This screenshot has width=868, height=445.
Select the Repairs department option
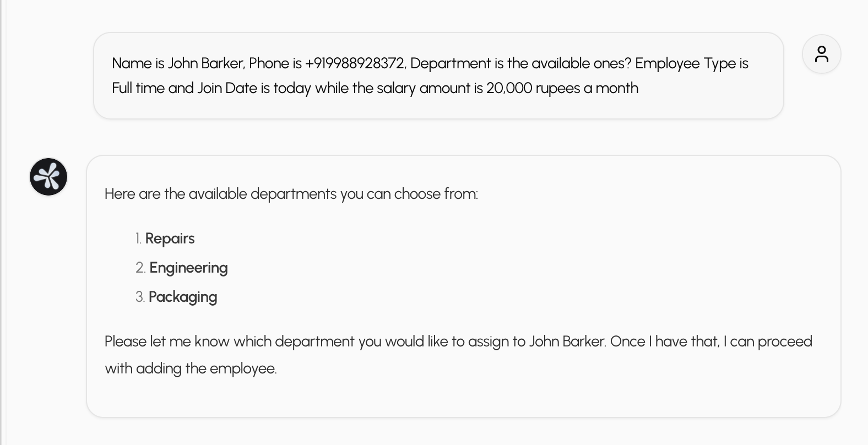[x=170, y=238]
